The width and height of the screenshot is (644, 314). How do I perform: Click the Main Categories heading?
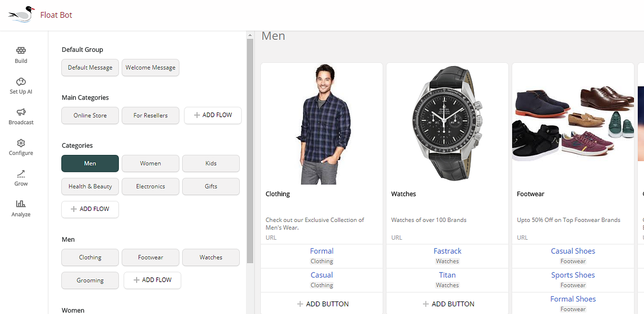pos(85,98)
